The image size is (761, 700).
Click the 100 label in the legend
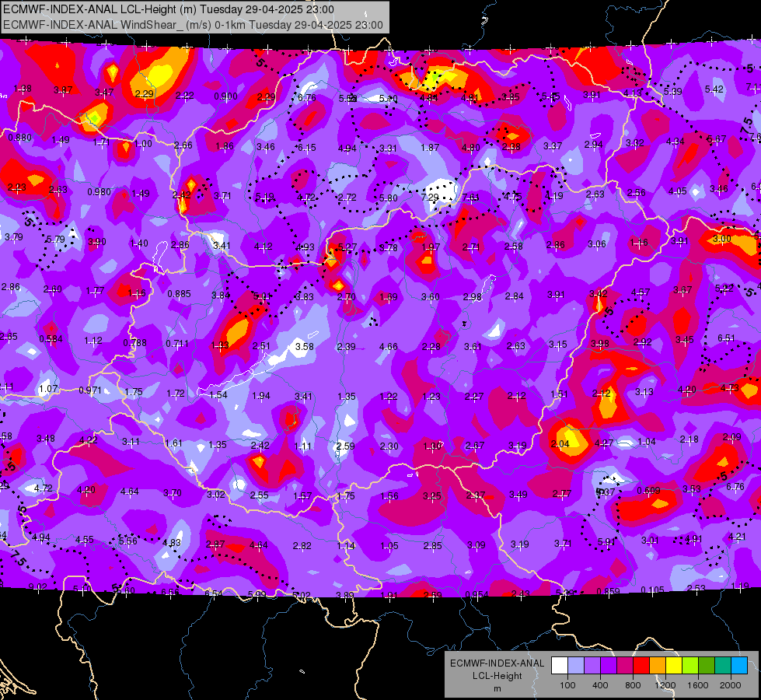click(x=567, y=685)
